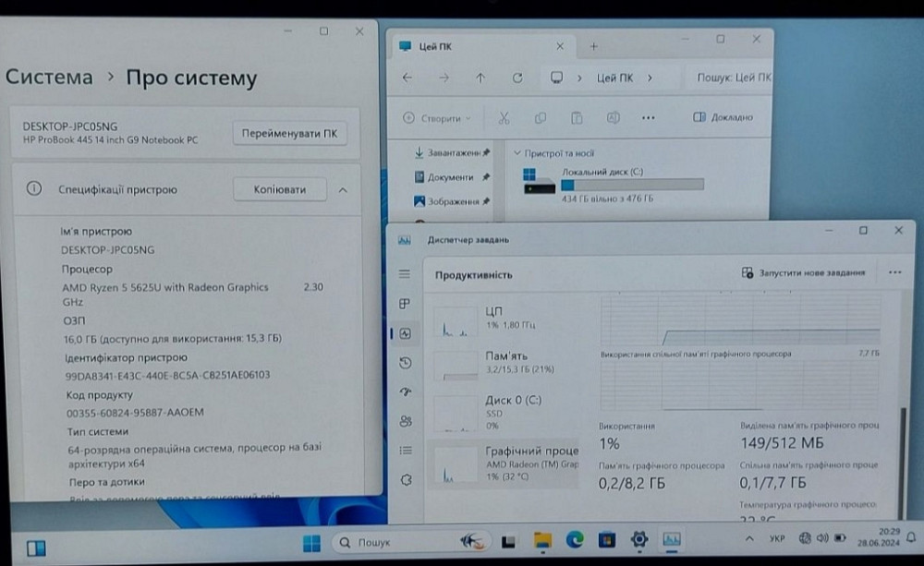Click Копіювати to copy device specifications
Image resolution: width=924 pixels, height=566 pixels.
pos(279,189)
